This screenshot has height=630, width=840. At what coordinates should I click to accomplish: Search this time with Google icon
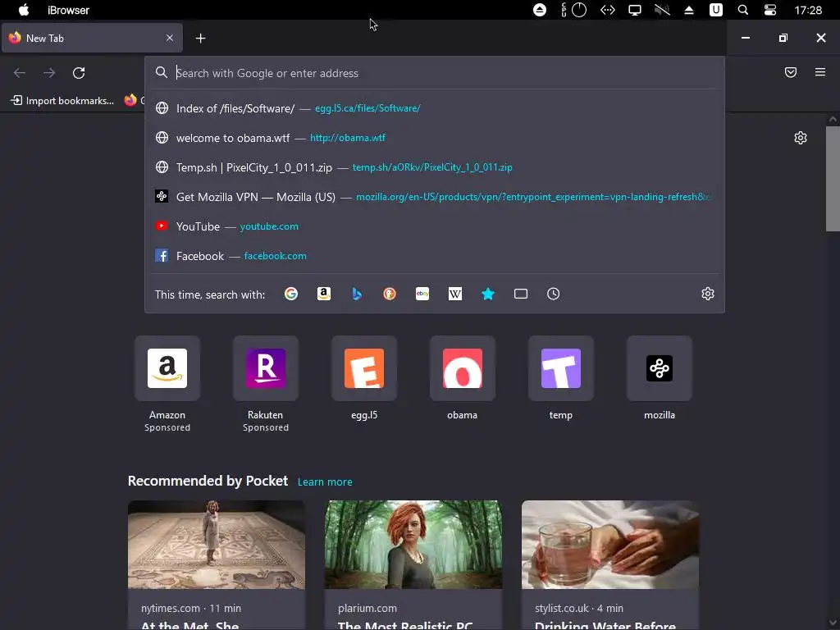291,294
